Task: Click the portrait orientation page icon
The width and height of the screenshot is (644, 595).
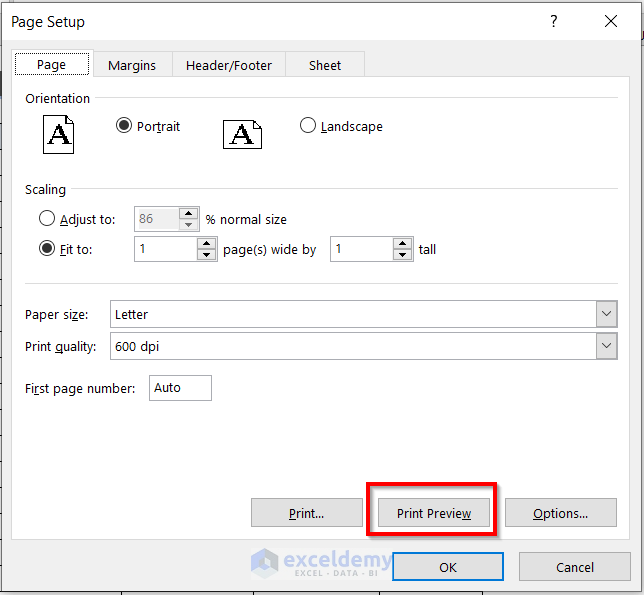Action: click(x=58, y=134)
